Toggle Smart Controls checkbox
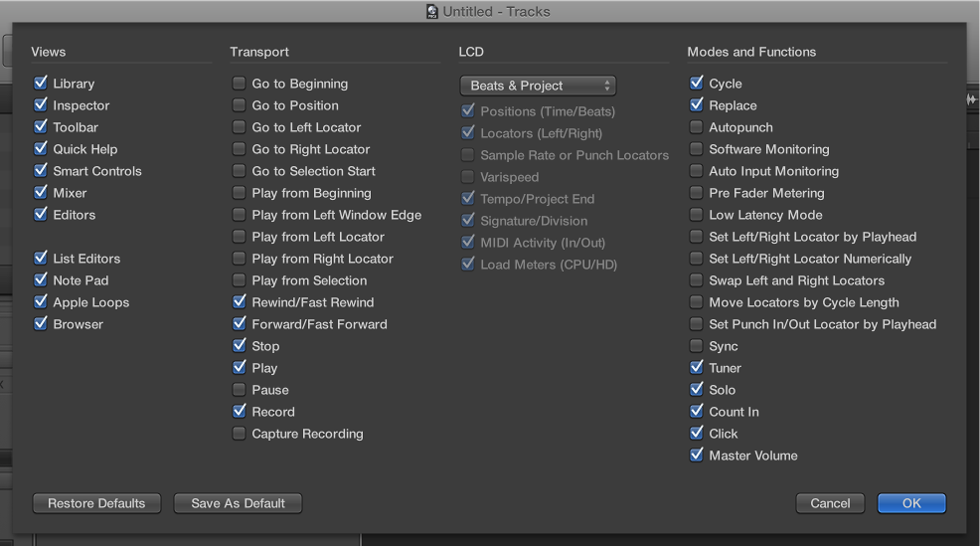 click(41, 171)
